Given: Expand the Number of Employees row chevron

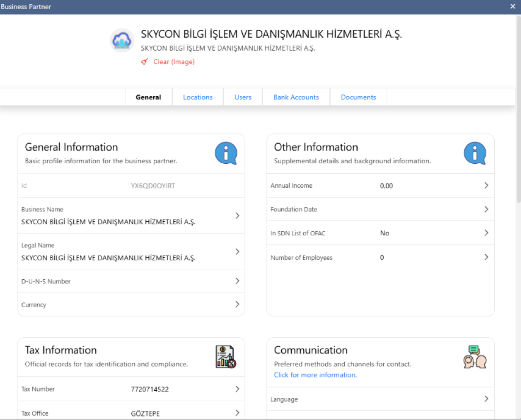Looking at the screenshot, I should click(486, 257).
